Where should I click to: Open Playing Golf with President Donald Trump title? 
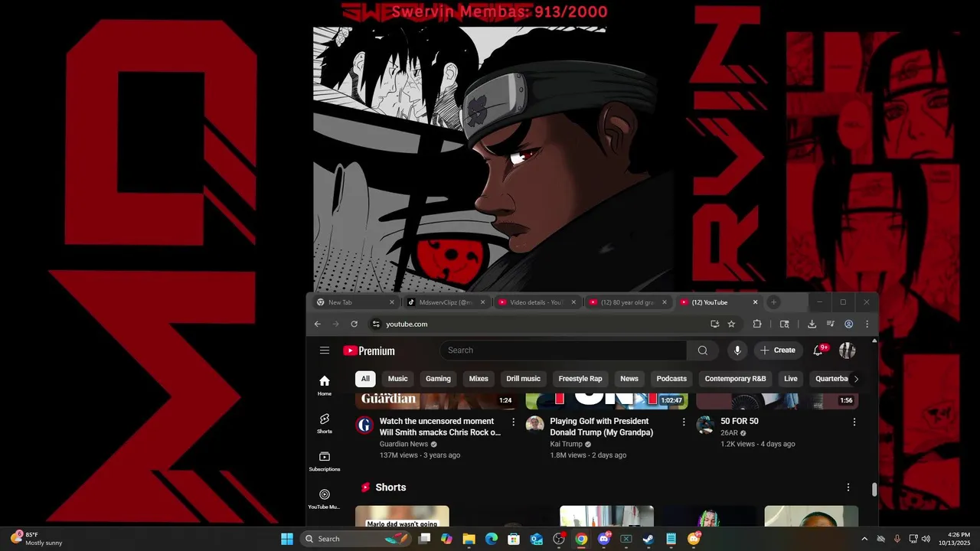tap(602, 427)
